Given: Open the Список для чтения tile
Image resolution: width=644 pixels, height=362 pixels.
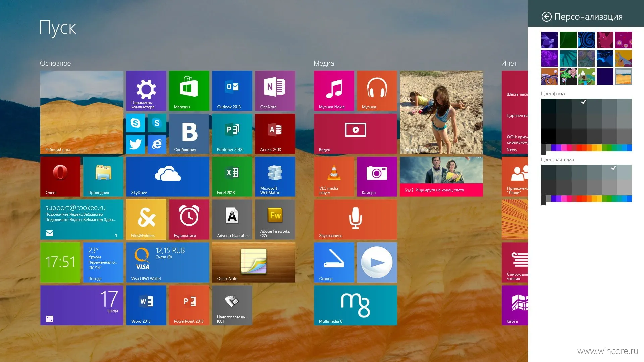Looking at the screenshot, I should [x=515, y=262].
